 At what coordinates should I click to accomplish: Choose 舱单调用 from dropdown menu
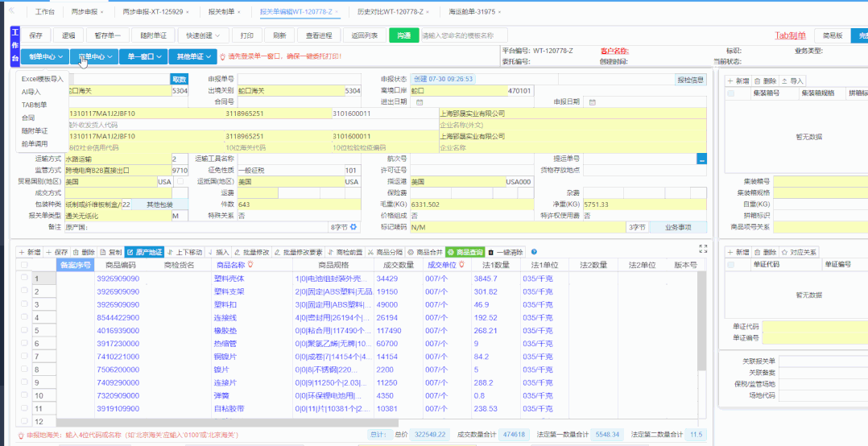(x=35, y=144)
